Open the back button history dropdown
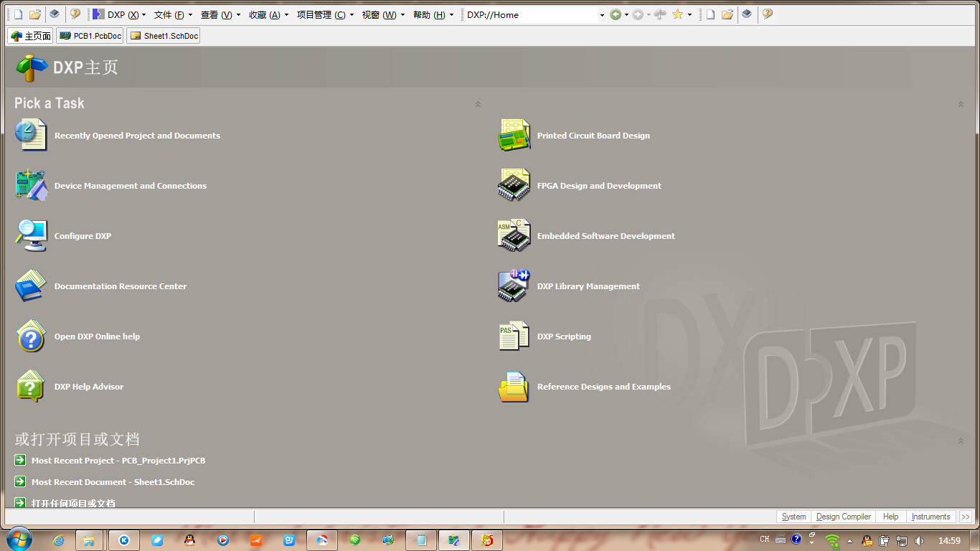The image size is (980, 551). click(626, 14)
